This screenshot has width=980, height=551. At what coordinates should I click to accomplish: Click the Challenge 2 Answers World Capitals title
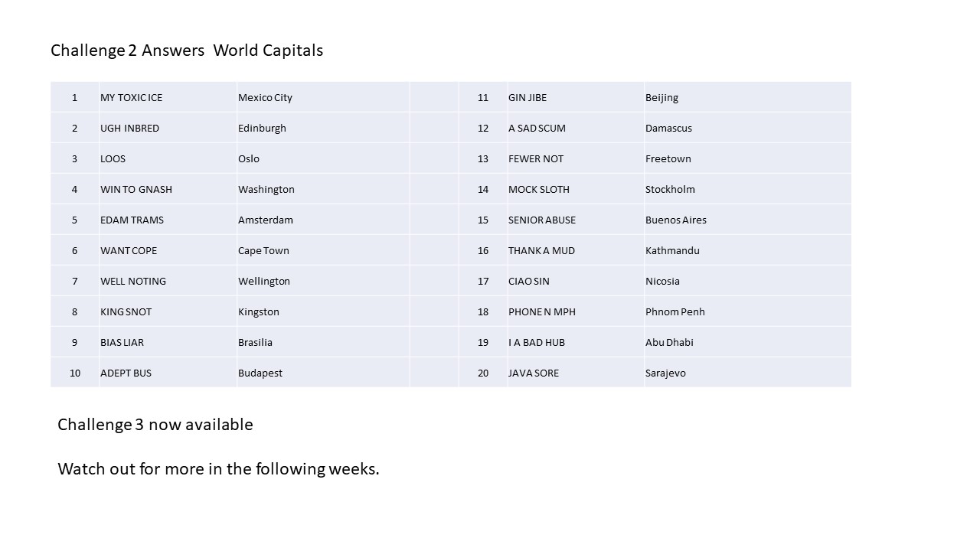(187, 51)
